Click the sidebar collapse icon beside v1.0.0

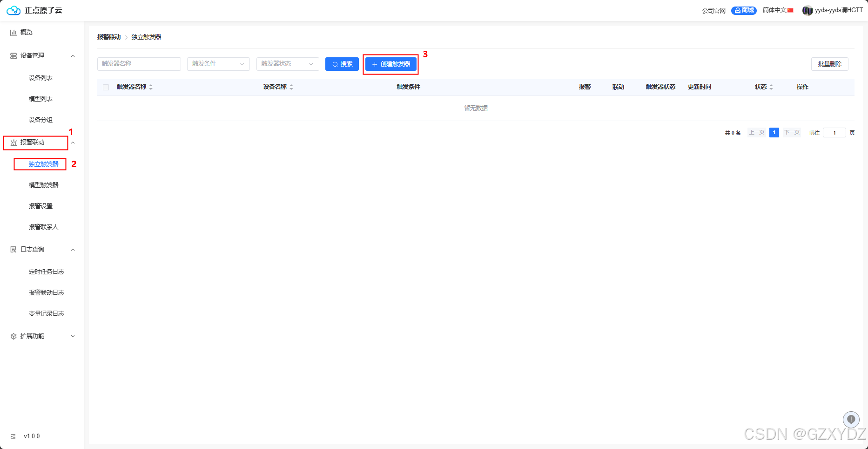[13, 436]
